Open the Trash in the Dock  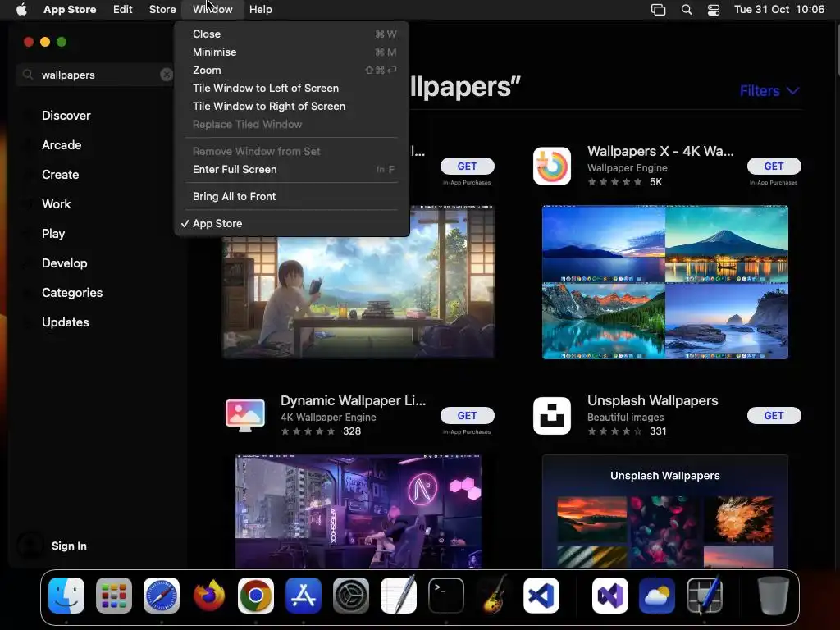774,596
